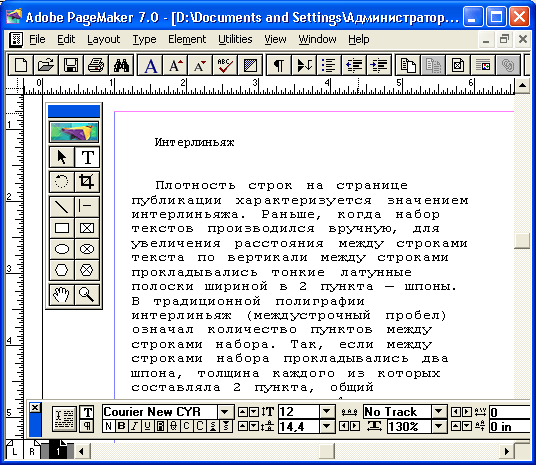Close the control palette with its X

(35, 408)
